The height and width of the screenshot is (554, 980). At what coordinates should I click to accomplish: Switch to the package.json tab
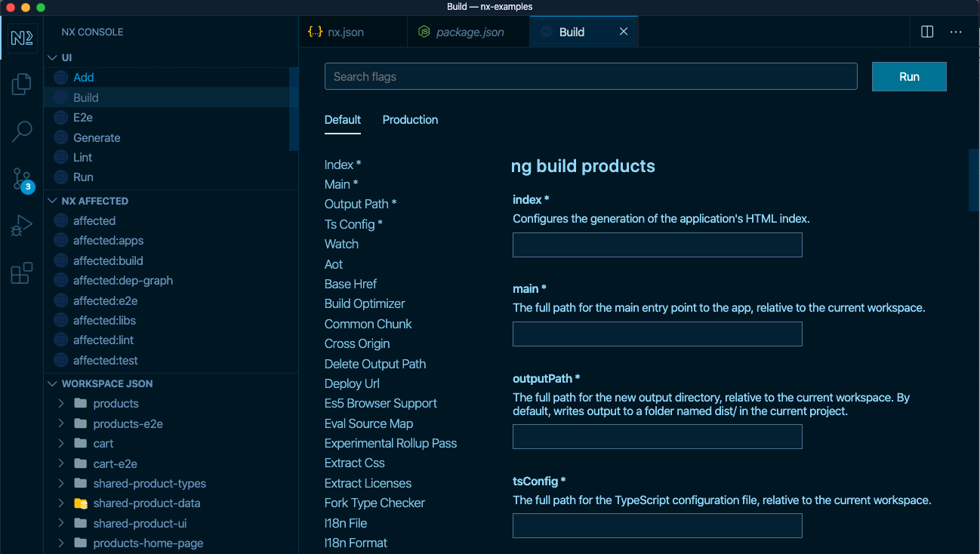coord(468,32)
